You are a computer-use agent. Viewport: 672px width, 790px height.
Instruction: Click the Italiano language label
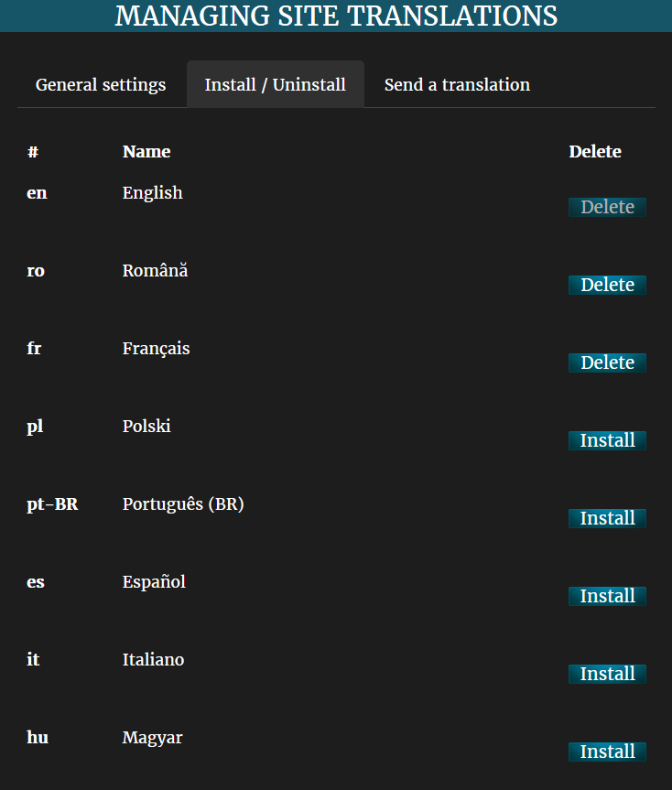tap(153, 660)
